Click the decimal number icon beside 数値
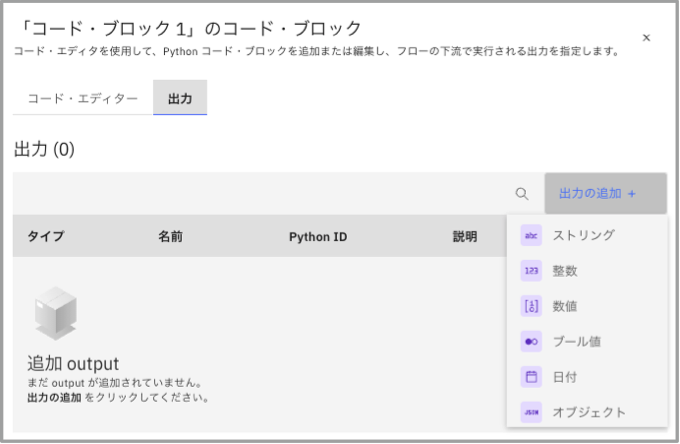Screen dimensions: 680x444 click(x=531, y=306)
